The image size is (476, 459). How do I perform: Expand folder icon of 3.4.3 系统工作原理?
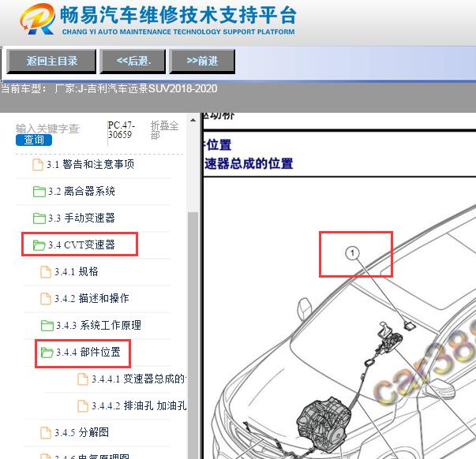click(47, 326)
